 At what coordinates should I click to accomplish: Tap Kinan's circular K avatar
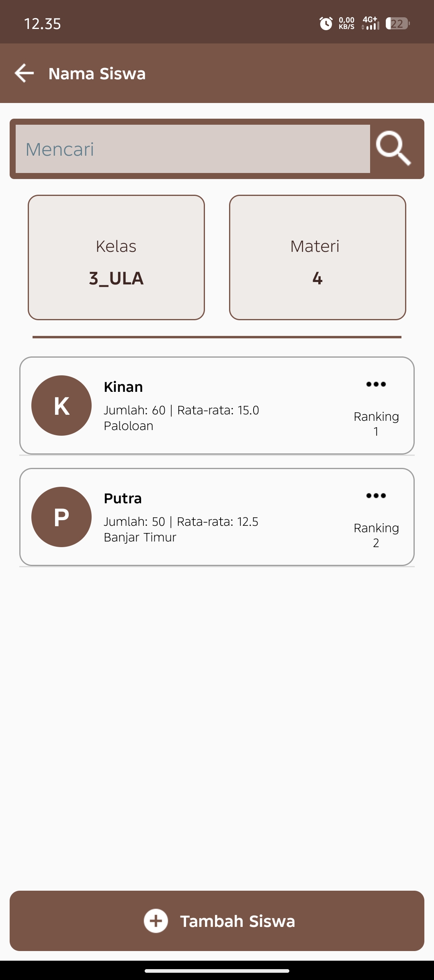(x=61, y=406)
